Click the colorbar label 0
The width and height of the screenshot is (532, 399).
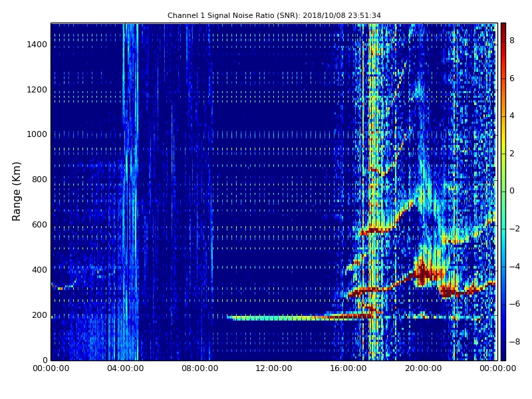pos(512,191)
